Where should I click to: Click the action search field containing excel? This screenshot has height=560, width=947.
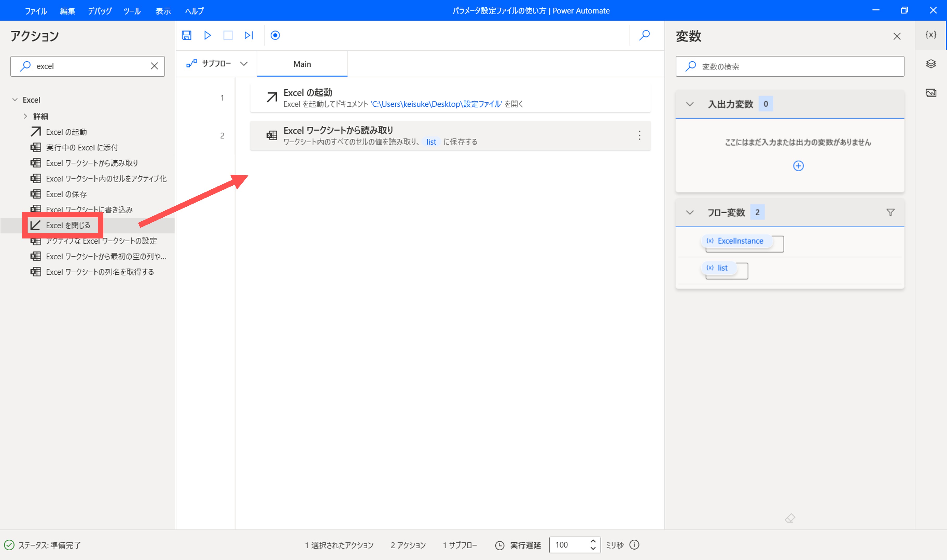coord(87,66)
